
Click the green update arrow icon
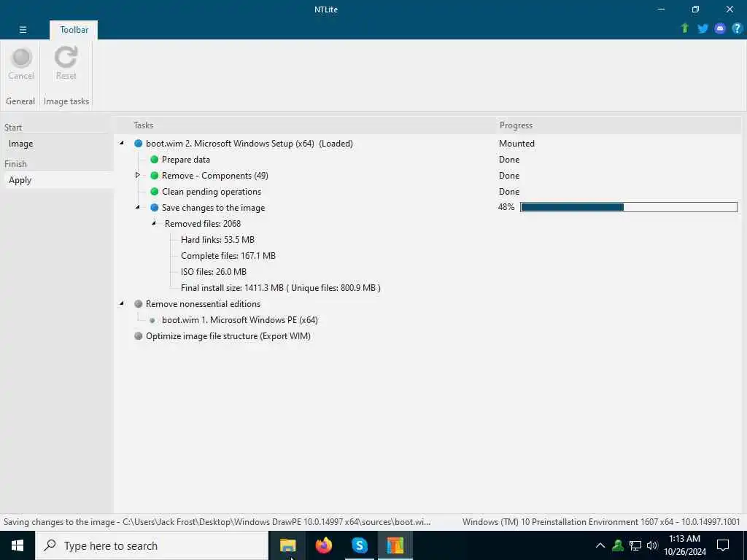tap(684, 28)
